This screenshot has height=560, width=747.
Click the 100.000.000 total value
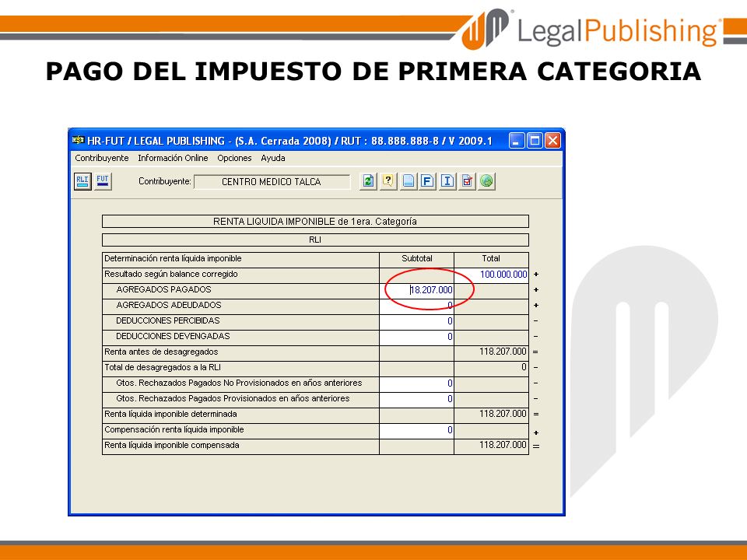click(x=503, y=275)
